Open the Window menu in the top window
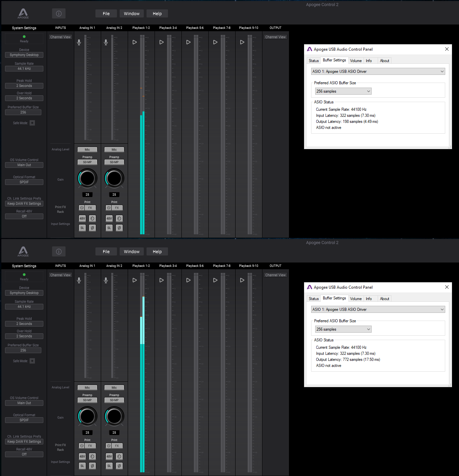 [132, 13]
